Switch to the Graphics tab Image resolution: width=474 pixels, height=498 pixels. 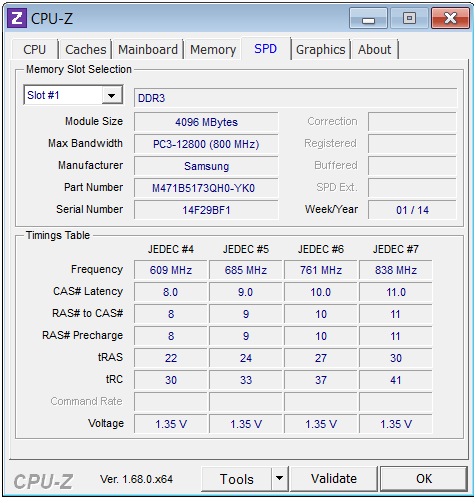point(321,50)
